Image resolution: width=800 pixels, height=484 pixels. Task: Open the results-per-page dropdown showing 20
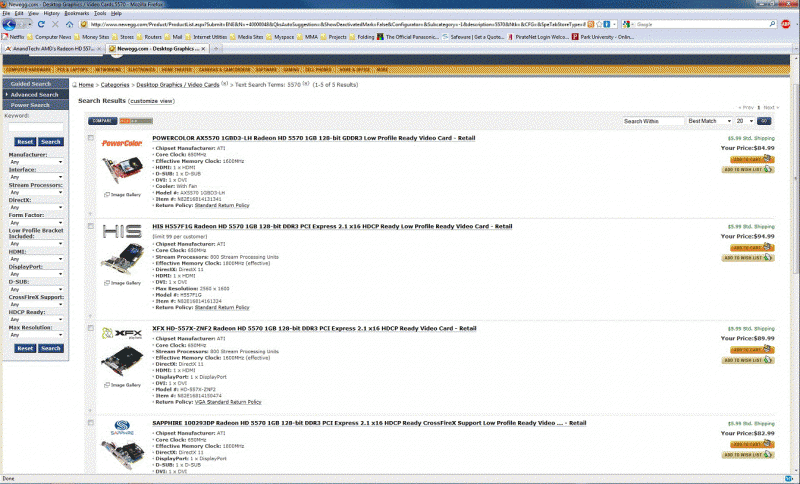pyautogui.click(x=745, y=121)
